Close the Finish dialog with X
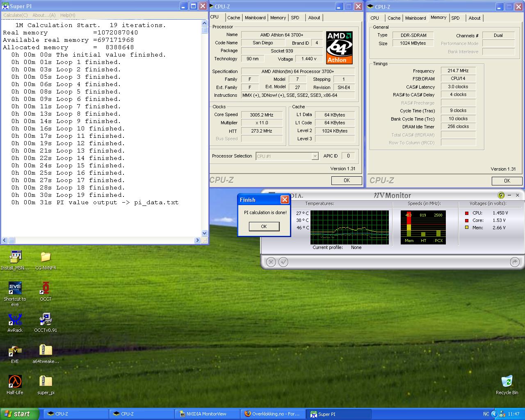 tap(285, 200)
